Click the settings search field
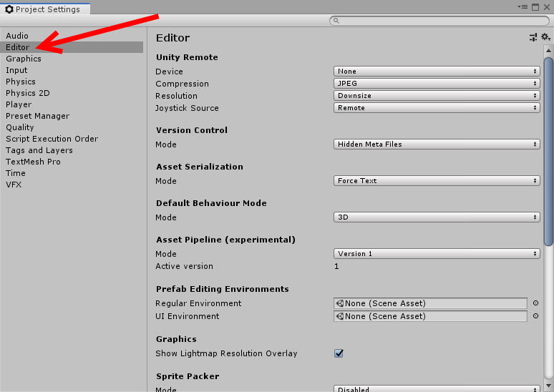 439,21
